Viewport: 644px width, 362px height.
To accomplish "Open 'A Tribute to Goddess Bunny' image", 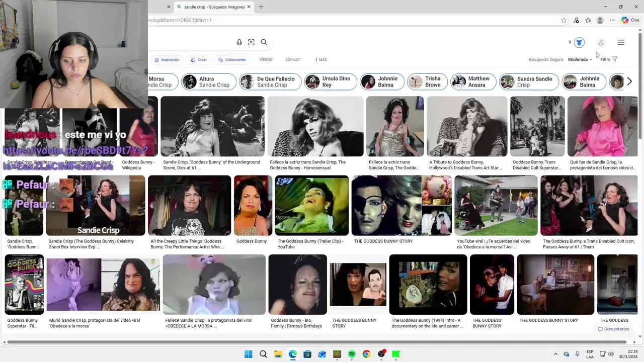I will [x=467, y=126].
